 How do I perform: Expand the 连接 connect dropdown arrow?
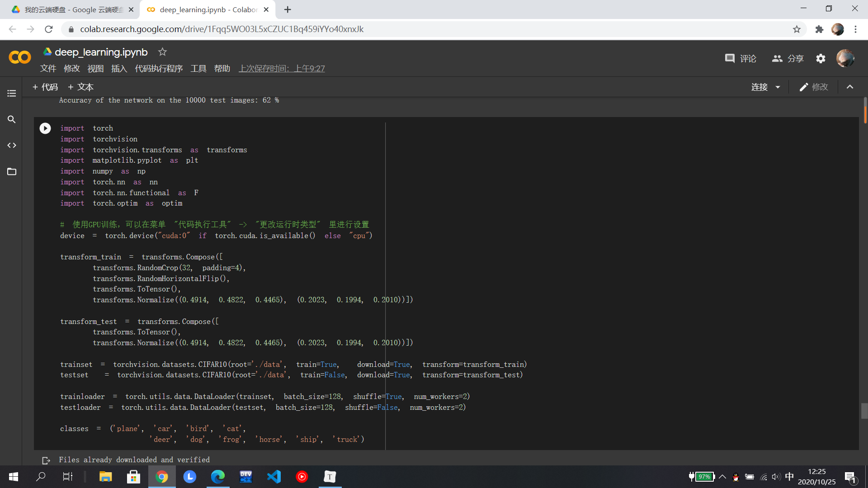tap(778, 87)
